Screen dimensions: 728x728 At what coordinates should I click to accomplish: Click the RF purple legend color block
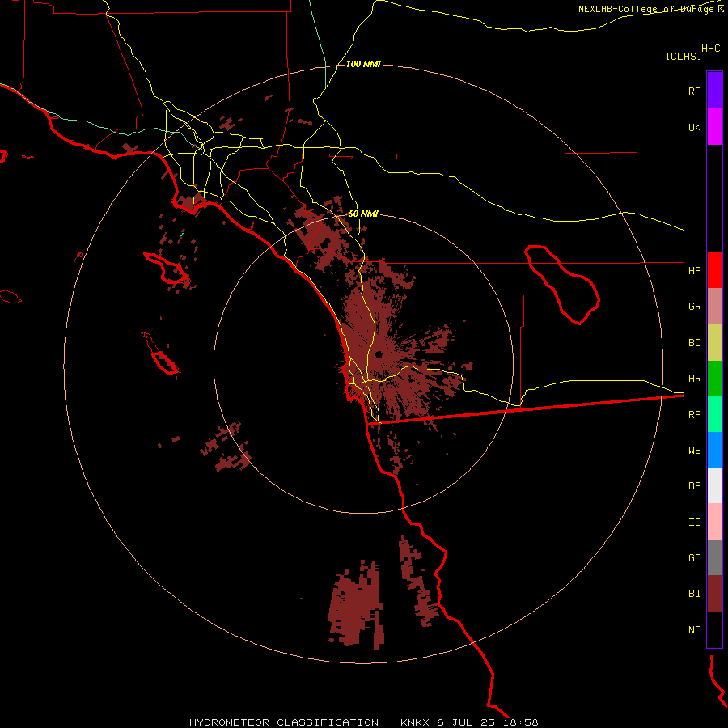pyautogui.click(x=714, y=91)
